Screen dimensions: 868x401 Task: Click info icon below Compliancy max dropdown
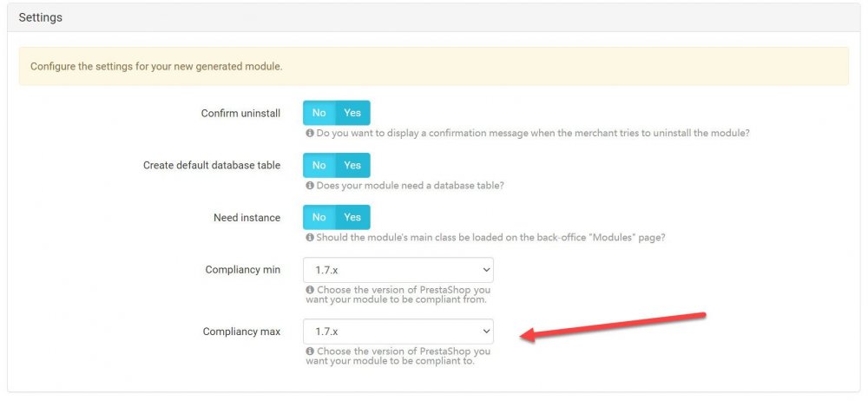310,352
